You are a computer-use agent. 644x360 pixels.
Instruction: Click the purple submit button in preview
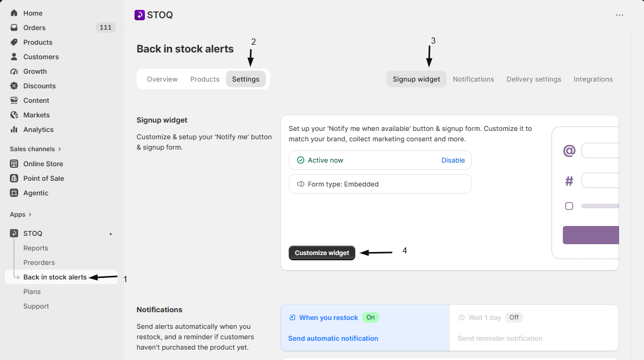[591, 235]
